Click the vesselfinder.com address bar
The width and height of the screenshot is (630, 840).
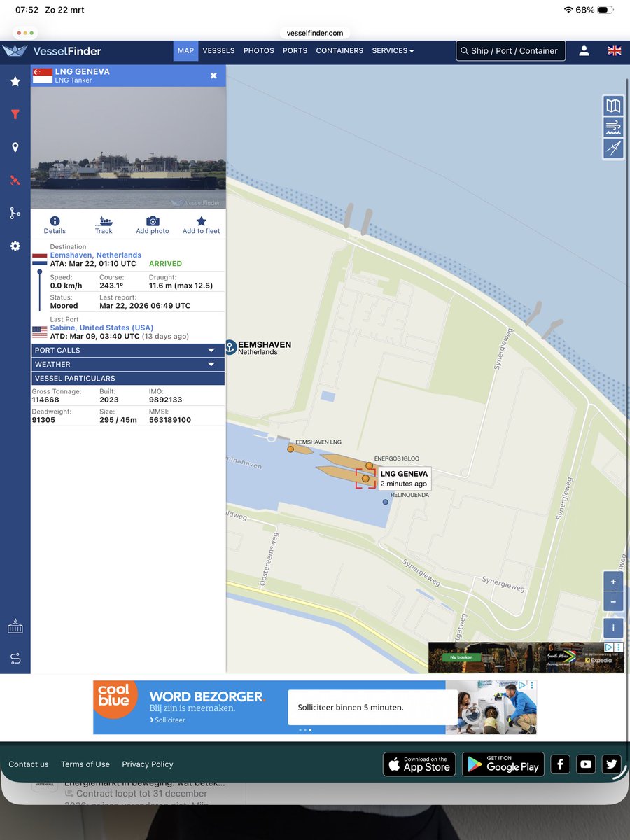(315, 33)
